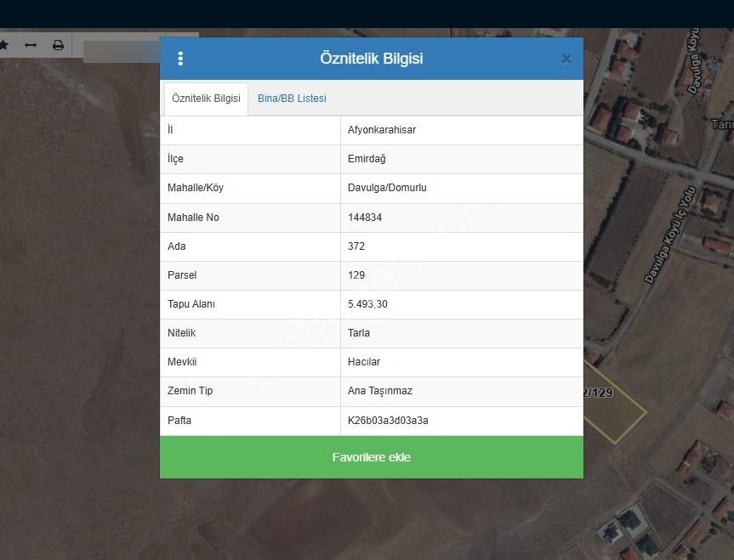This screenshot has width=734, height=560.
Task: Click the Emirdağ district value
Action: coord(367,159)
